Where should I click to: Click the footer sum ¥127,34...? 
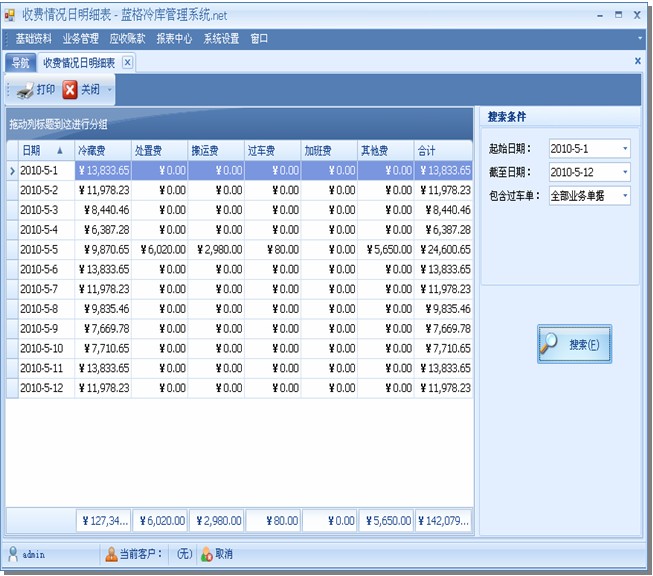103,521
